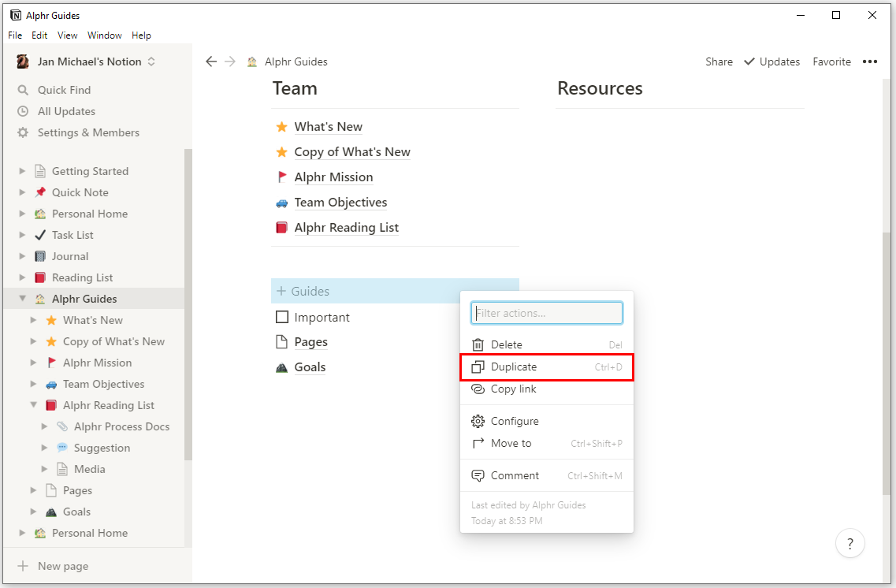Click the Filter actions input field
This screenshot has height=588, width=896.
pos(547,314)
